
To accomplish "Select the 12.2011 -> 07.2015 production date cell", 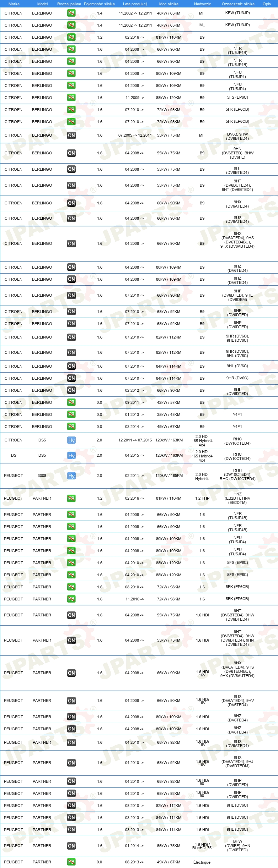I will pyautogui.click(x=135, y=440).
